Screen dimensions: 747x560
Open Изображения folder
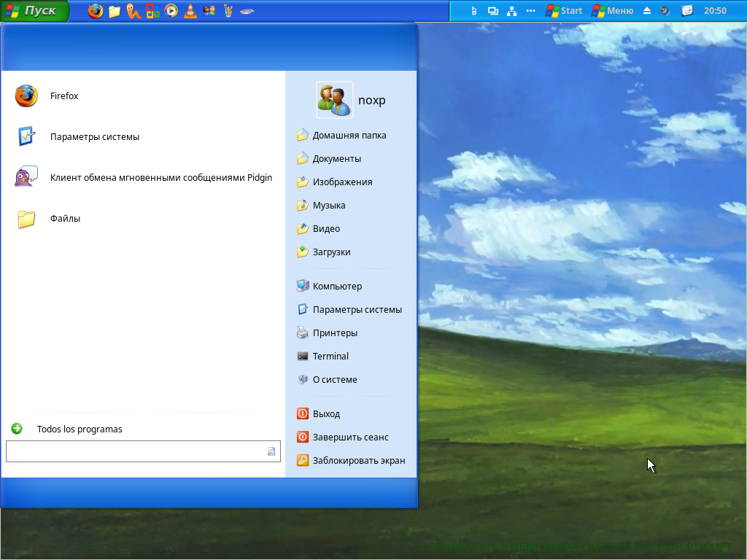click(351, 182)
